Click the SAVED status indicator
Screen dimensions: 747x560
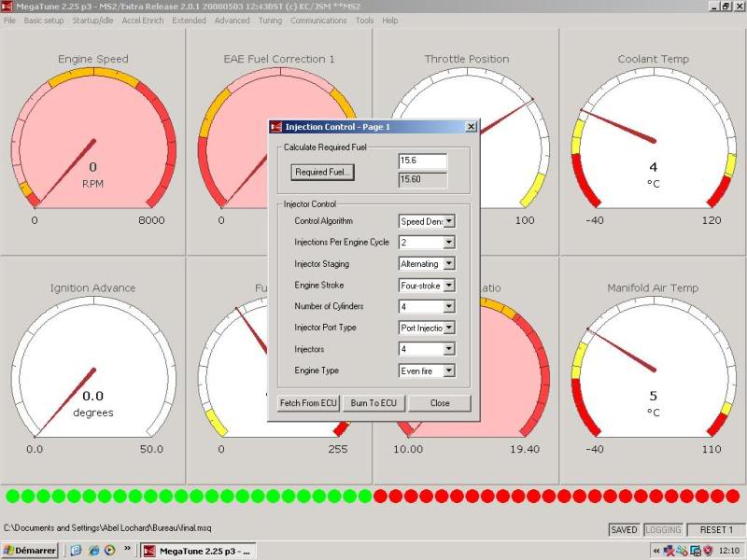click(x=624, y=529)
